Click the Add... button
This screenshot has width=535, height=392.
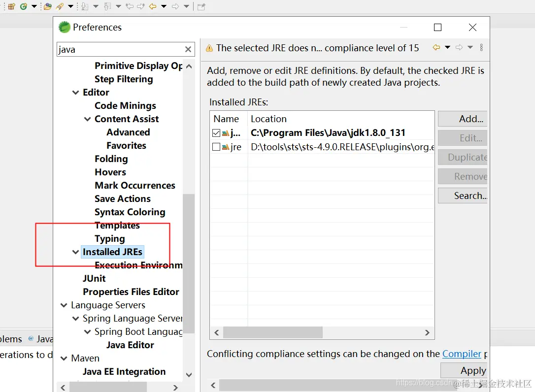[x=462, y=119]
